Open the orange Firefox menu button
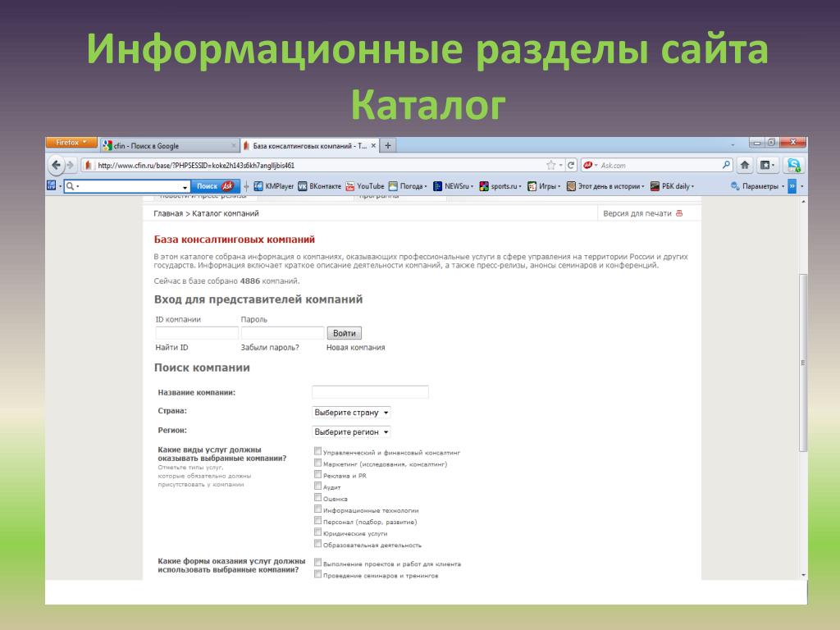This screenshot has width=840, height=630. point(71,142)
